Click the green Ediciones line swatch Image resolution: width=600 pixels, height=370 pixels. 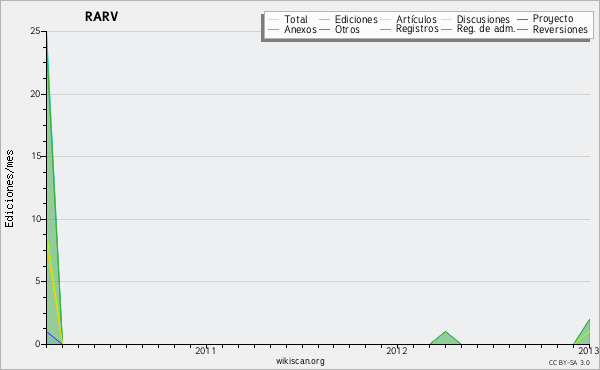pyautogui.click(x=324, y=20)
